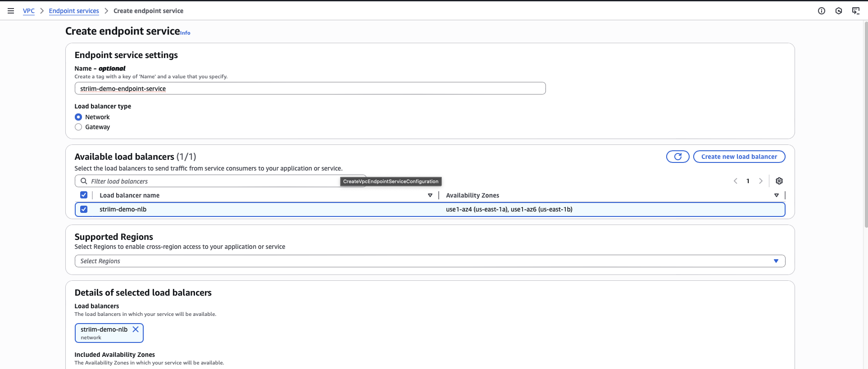Remove striim-demo-nlb from selected load balancers
The image size is (868, 369).
[x=136, y=329]
